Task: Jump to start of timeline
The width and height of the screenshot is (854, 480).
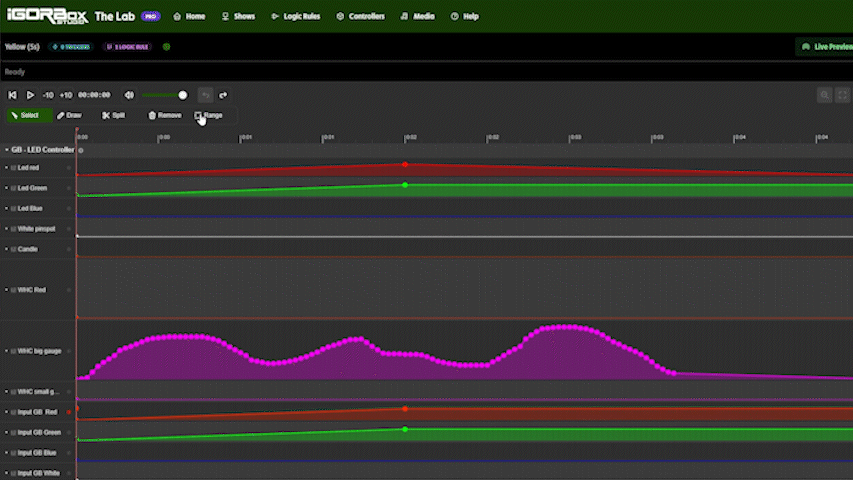Action: (12, 95)
